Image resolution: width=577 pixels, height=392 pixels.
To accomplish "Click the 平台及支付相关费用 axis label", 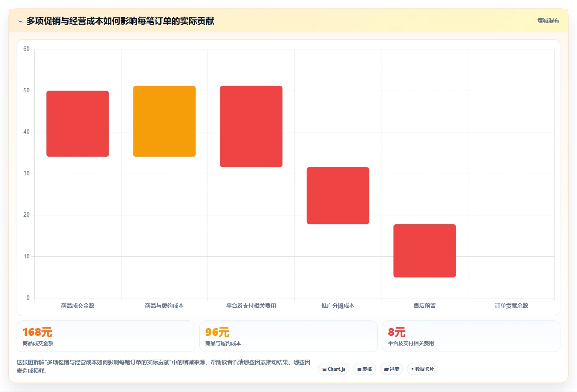I will click(x=251, y=306).
